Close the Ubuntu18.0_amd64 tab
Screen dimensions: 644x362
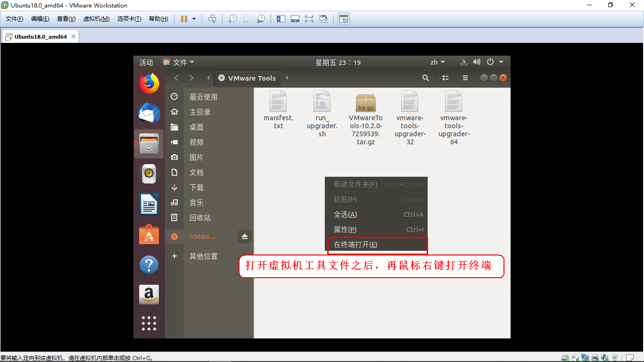[74, 36]
